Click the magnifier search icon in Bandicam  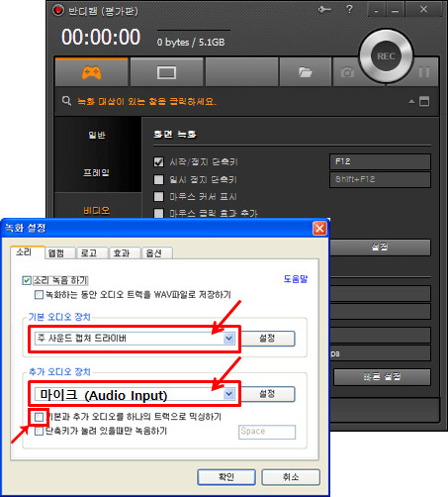click(x=66, y=101)
